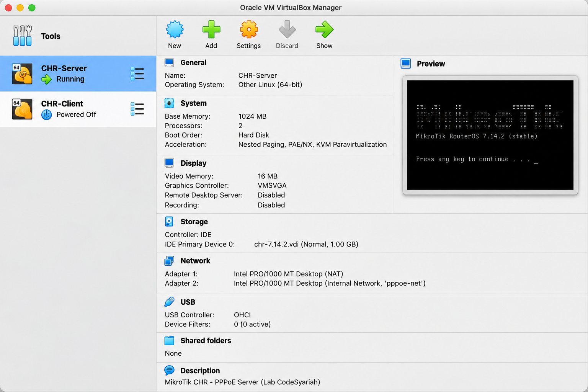The width and height of the screenshot is (588, 392).
Task: Open the Network settings heading link
Action: pos(196,261)
